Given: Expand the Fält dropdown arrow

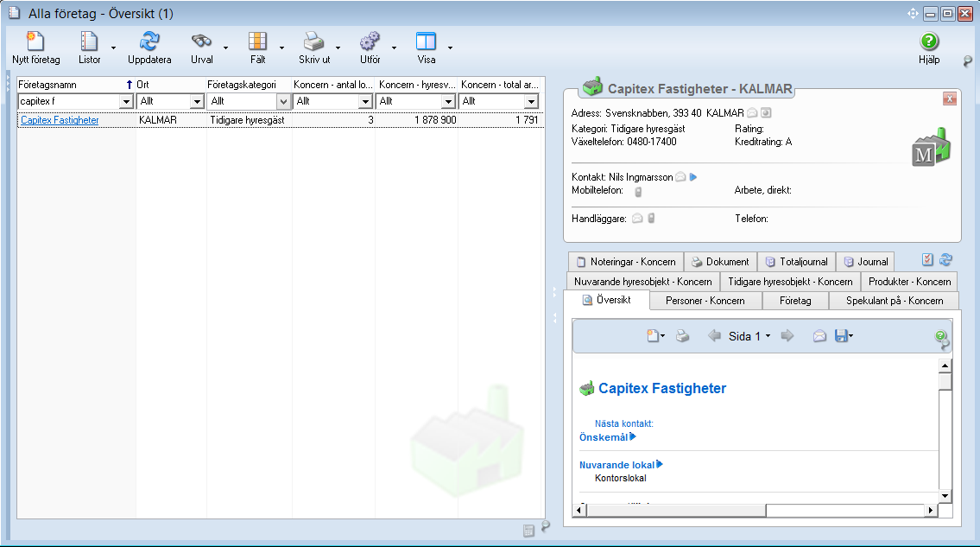Looking at the screenshot, I should coord(281,48).
